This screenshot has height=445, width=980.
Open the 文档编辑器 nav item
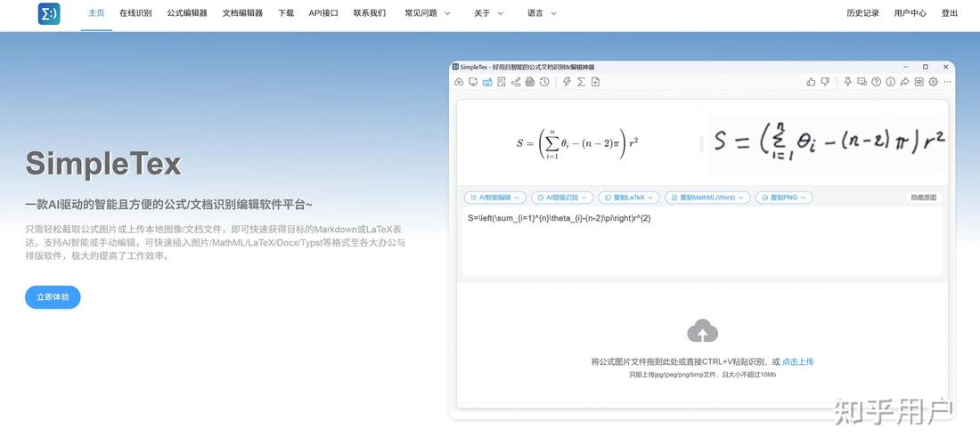242,13
